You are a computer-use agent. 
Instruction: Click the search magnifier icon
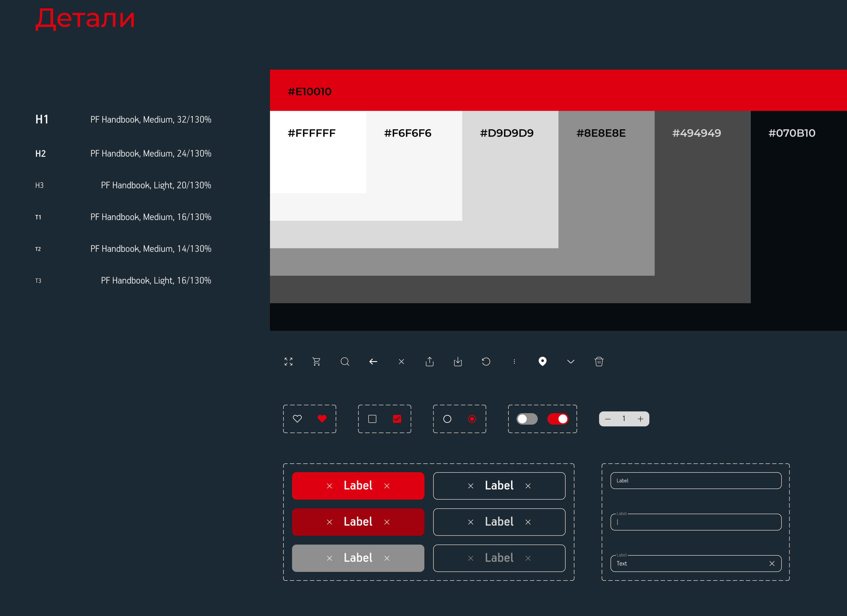point(345,361)
